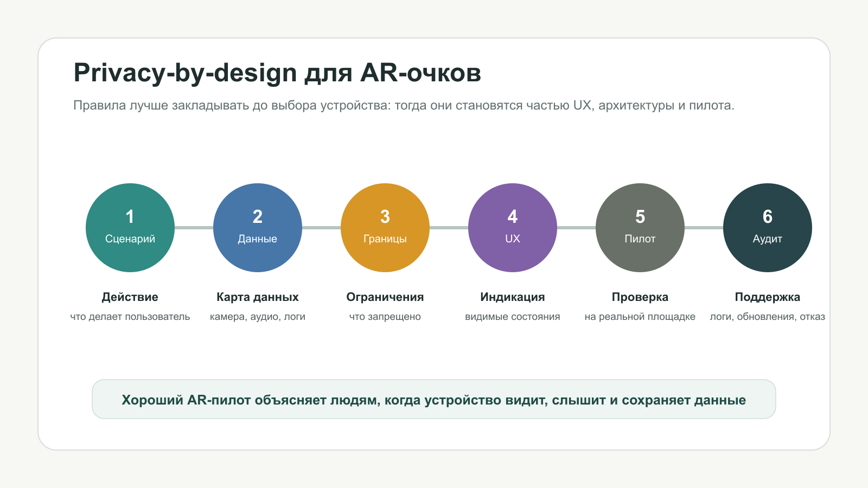Image resolution: width=868 pixels, height=488 pixels.
Task: Select the blue step 2 circle "Данные"
Action: (258, 228)
